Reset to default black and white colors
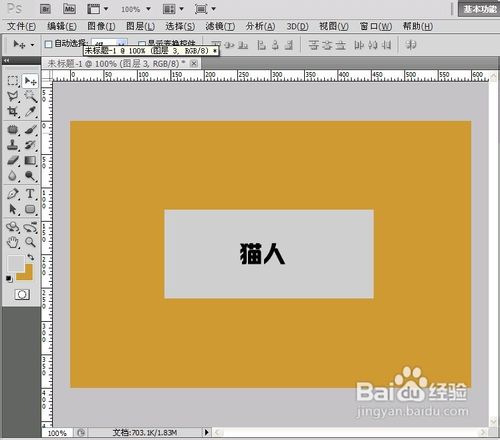Screen dimensions: 500x440 point(9,279)
